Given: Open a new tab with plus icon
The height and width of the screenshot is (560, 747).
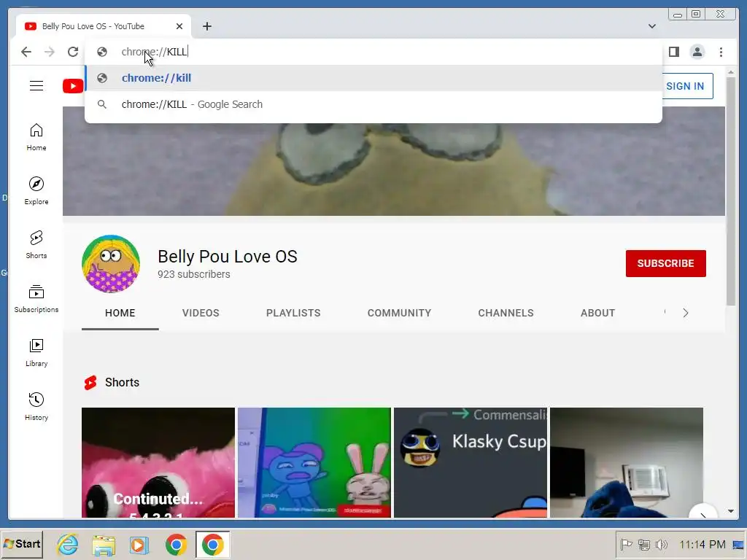Looking at the screenshot, I should pyautogui.click(x=206, y=26).
